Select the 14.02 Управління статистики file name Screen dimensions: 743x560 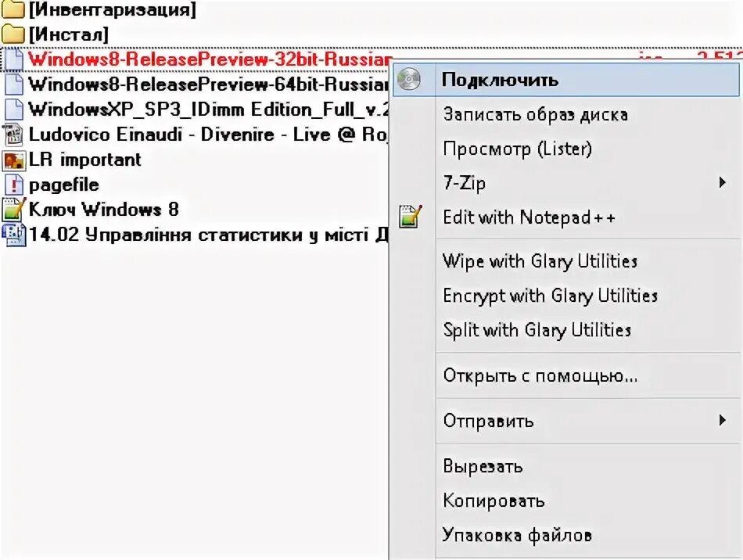(x=209, y=235)
